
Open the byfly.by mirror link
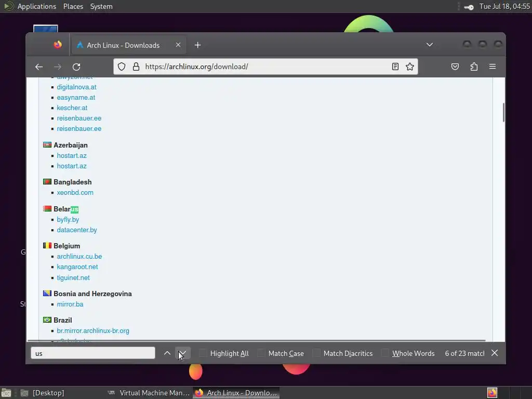click(68, 220)
